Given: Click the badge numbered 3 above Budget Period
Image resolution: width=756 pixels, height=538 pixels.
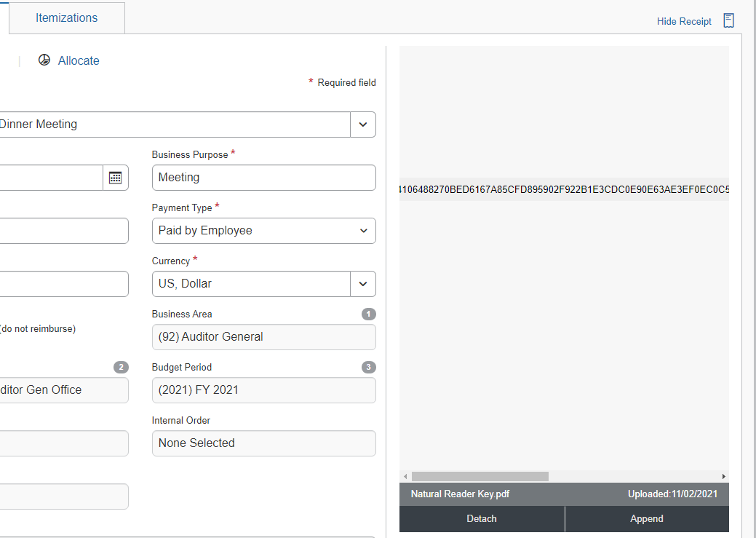Looking at the screenshot, I should 369,368.
